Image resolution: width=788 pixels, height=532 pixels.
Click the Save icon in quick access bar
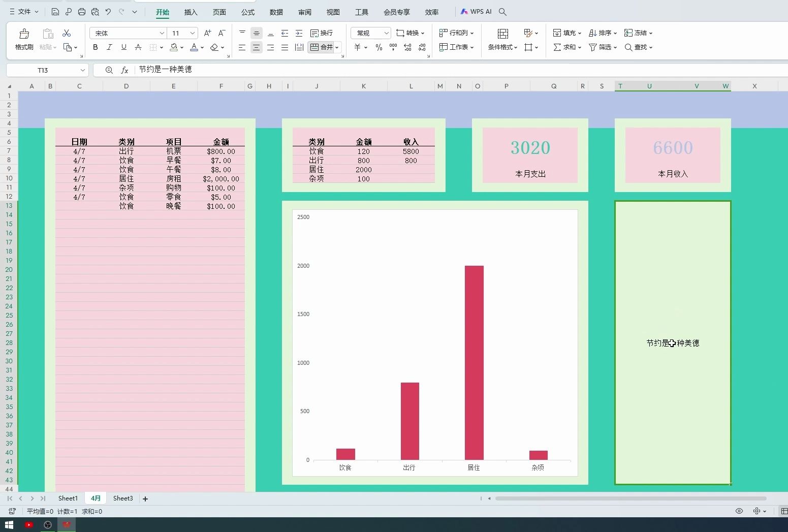coord(55,12)
